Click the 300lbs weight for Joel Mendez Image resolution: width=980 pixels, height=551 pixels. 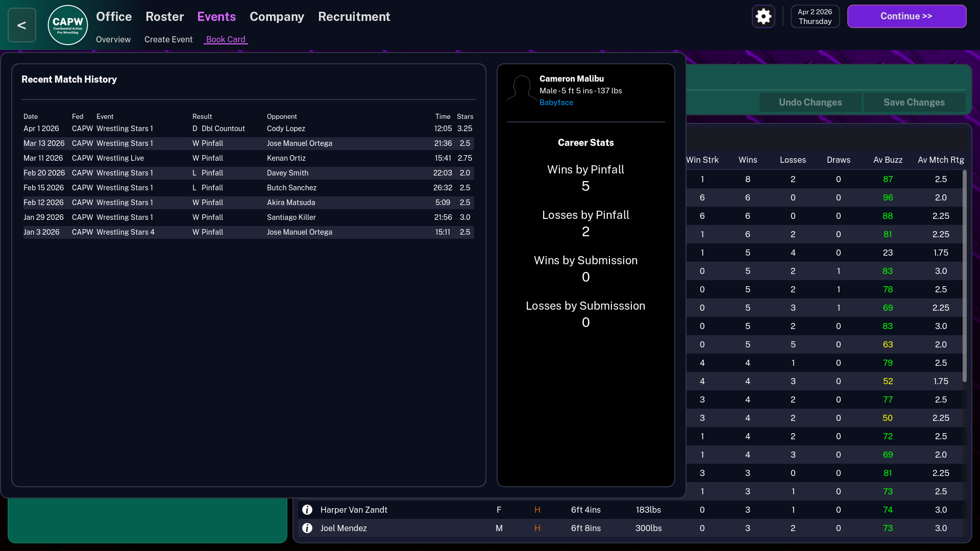(648, 528)
